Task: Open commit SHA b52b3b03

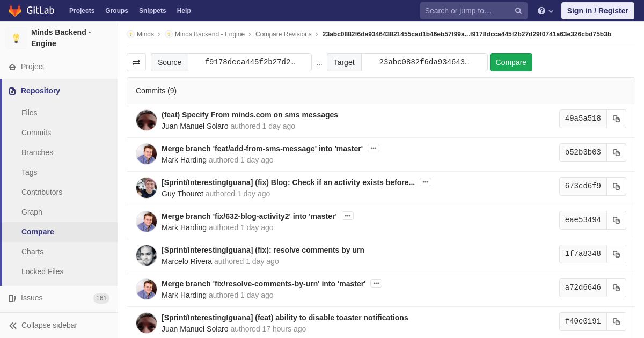Action: [x=583, y=152]
